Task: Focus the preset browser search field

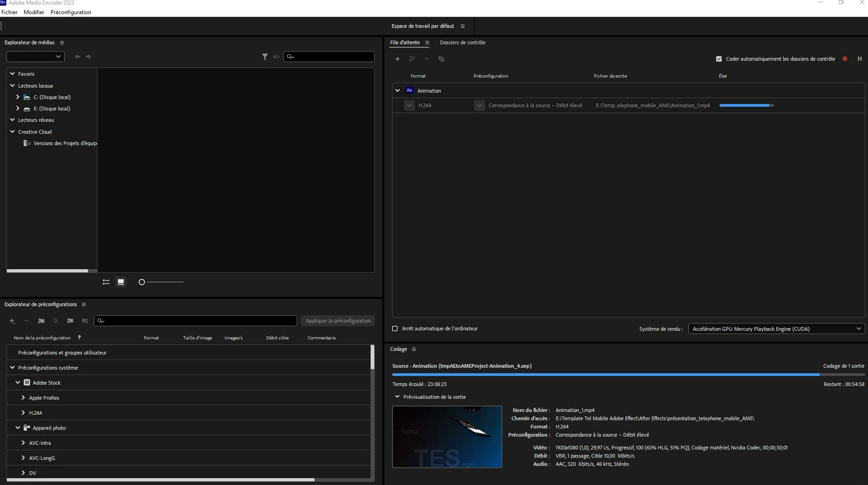Action: [196, 321]
